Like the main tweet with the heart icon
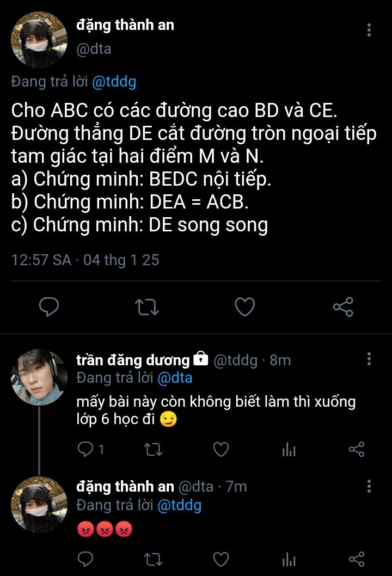 (x=244, y=307)
